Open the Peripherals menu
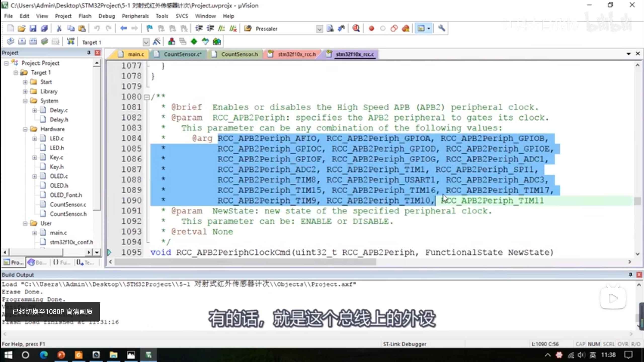This screenshot has height=362, width=644. [x=135, y=16]
